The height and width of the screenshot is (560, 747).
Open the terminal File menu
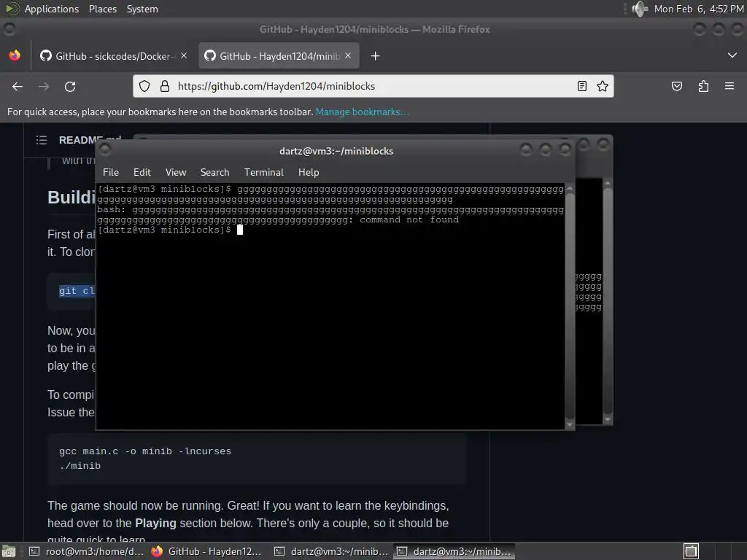click(111, 172)
